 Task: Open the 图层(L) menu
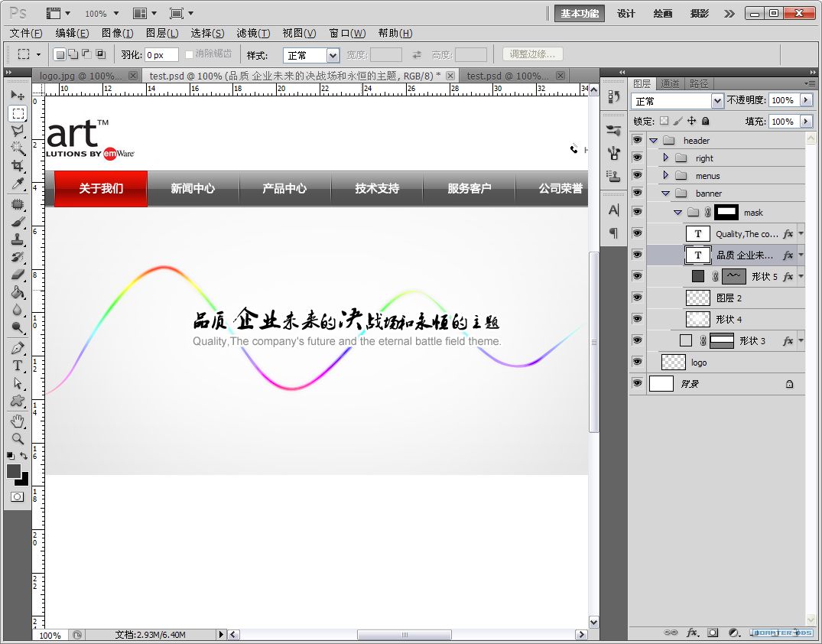pyautogui.click(x=162, y=33)
